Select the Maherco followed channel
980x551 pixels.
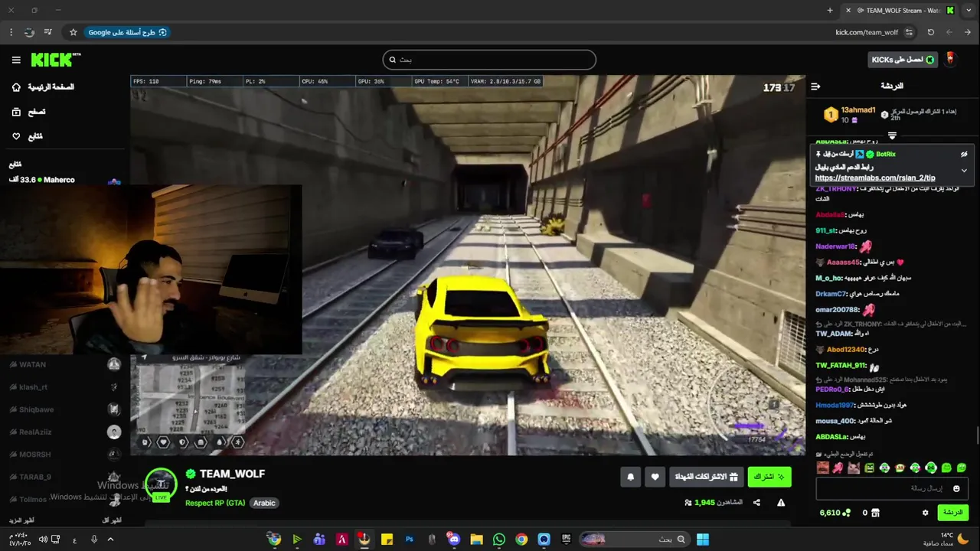(x=65, y=180)
